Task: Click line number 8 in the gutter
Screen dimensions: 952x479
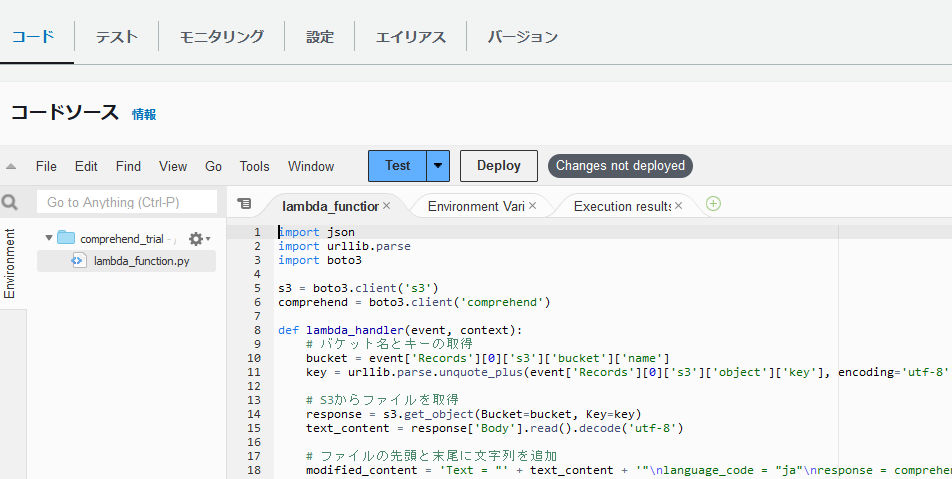Action: point(257,330)
